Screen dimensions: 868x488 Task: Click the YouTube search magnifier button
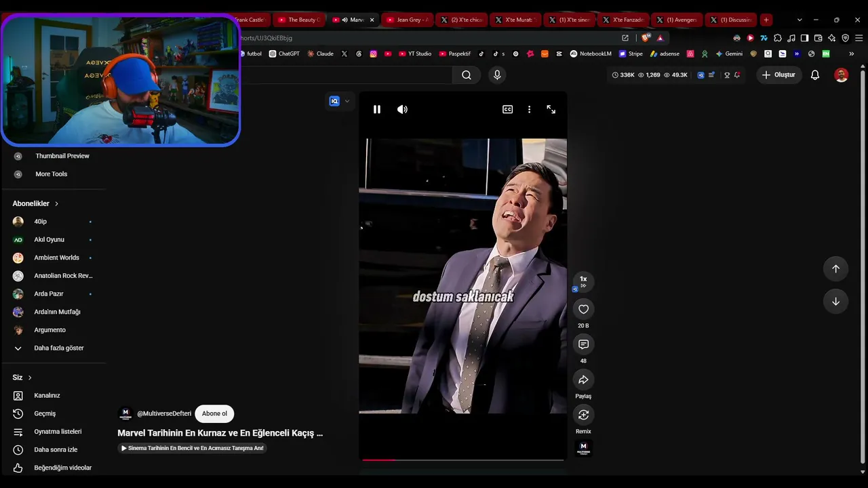467,75
